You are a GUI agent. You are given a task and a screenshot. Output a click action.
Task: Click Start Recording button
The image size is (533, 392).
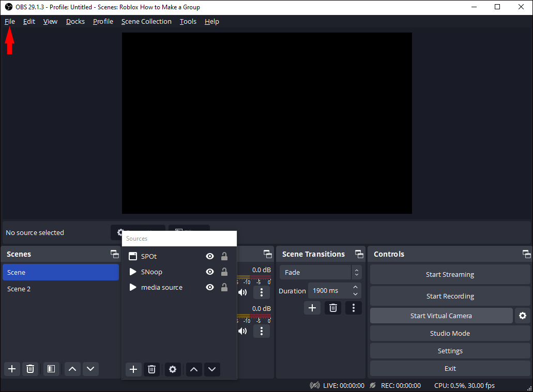coord(450,296)
